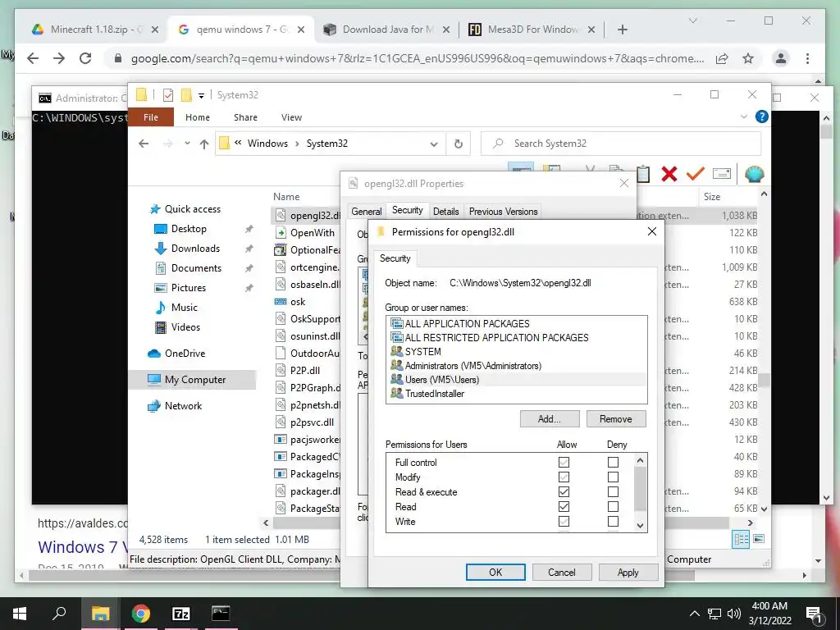The height and width of the screenshot is (630, 840).
Task: Bookmark this page with the star
Action: coord(748,58)
